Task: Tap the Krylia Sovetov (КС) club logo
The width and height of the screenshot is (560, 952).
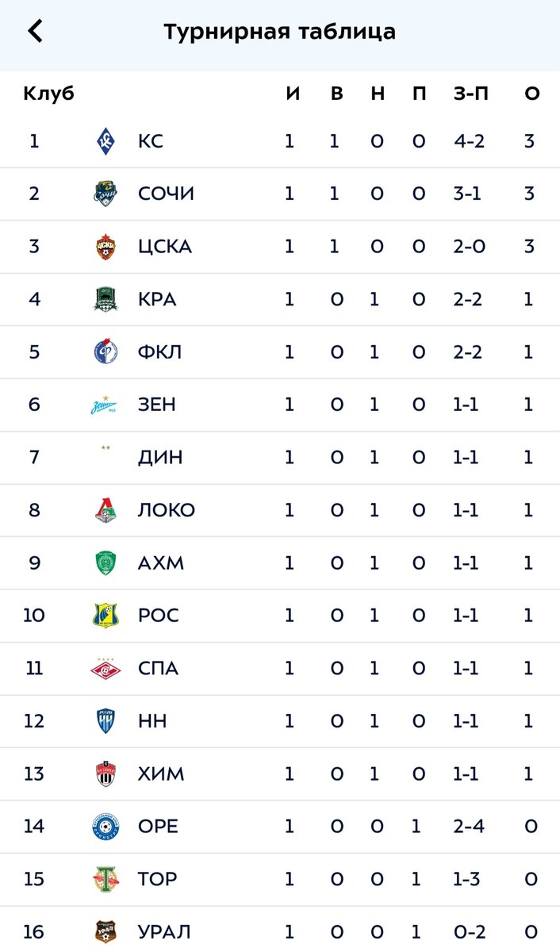Action: [x=105, y=141]
